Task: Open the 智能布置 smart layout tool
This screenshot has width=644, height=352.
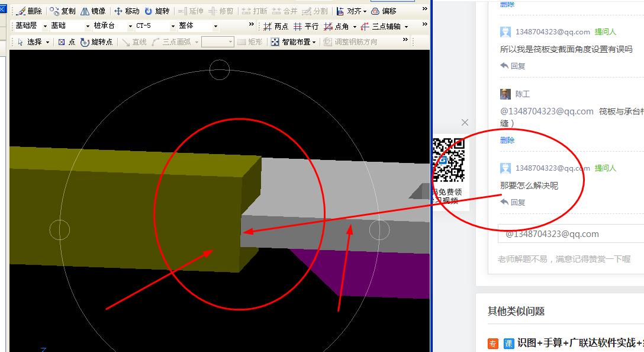Action: (x=291, y=42)
